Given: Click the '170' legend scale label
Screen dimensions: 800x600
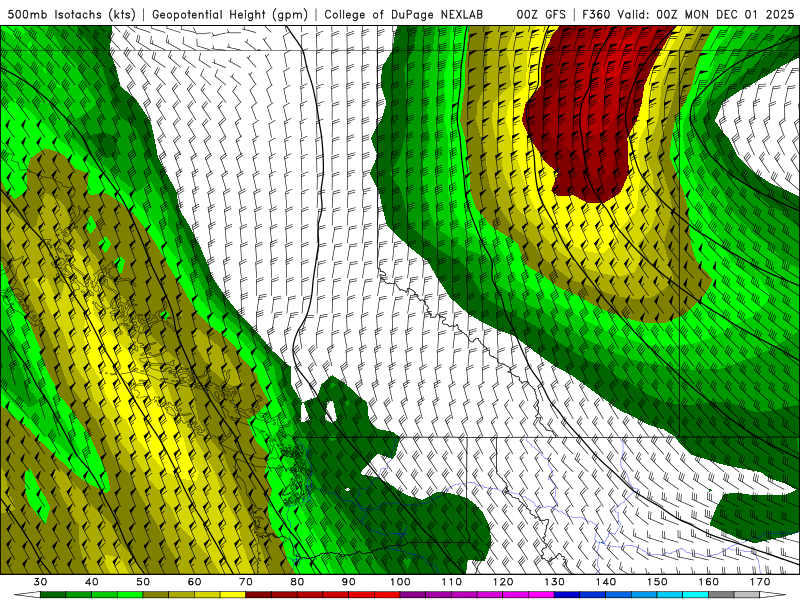Looking at the screenshot, I should (x=760, y=582).
